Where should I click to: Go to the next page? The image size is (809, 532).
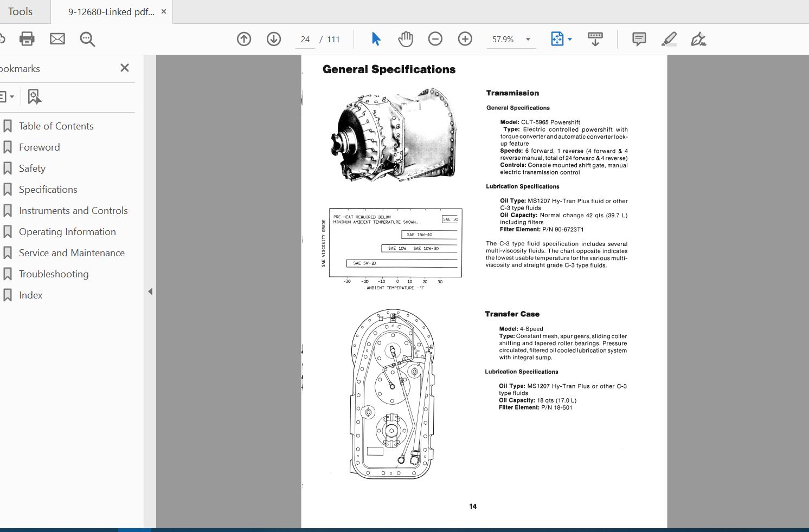tap(273, 38)
